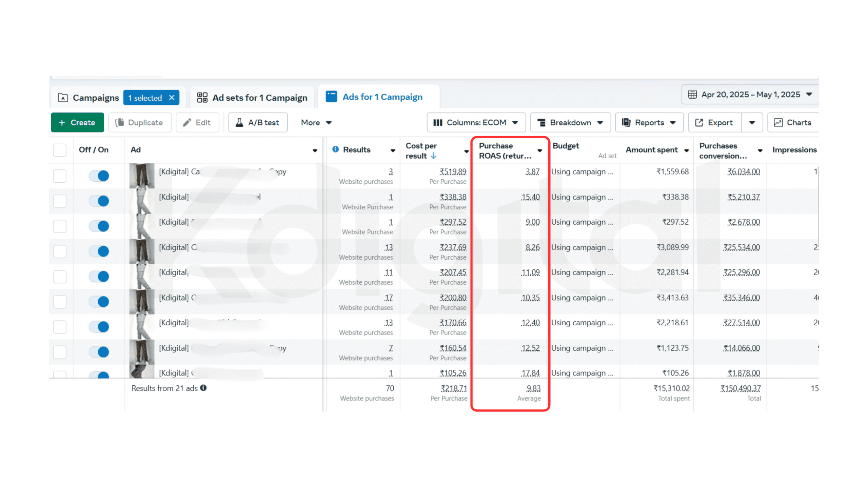Click the first ad's thumbnail image
Viewport: 868px width, 488px height.
click(142, 176)
